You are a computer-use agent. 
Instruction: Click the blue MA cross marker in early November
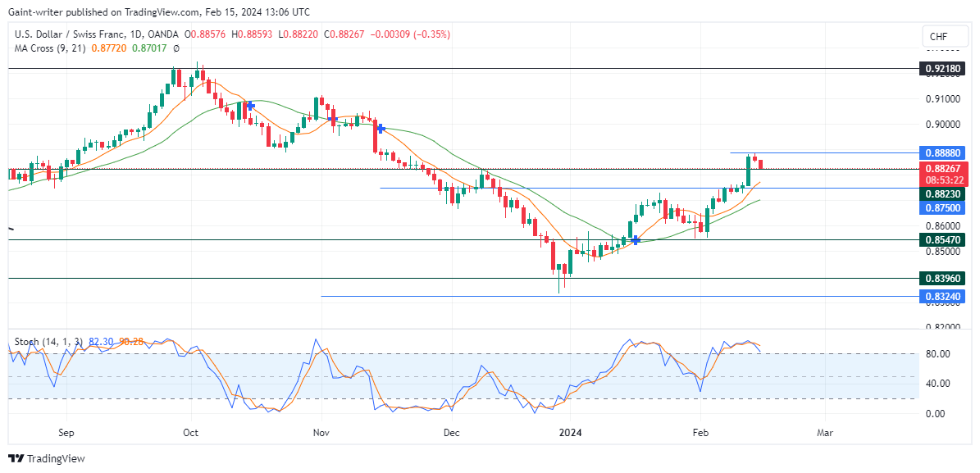[332, 118]
